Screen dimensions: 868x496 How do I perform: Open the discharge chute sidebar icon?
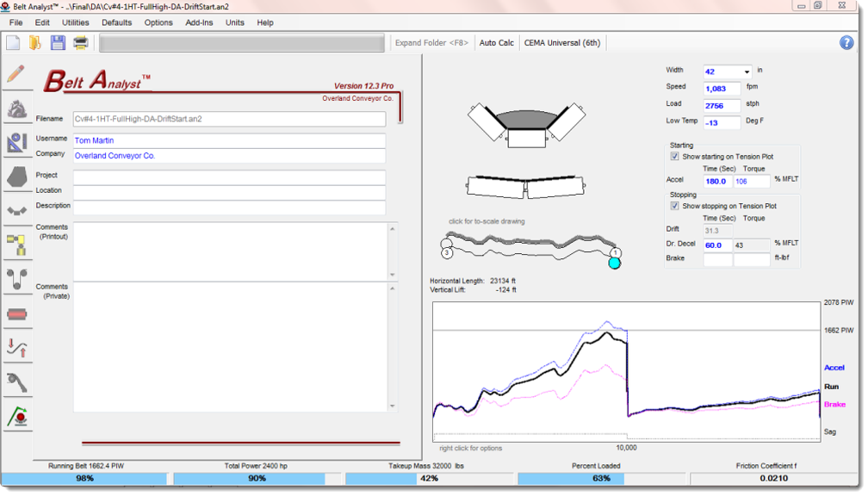pyautogui.click(x=17, y=382)
